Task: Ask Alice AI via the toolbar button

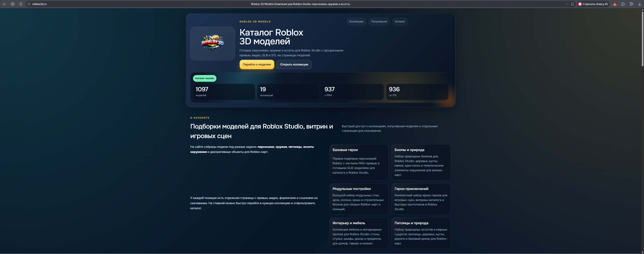Action: coord(593,4)
